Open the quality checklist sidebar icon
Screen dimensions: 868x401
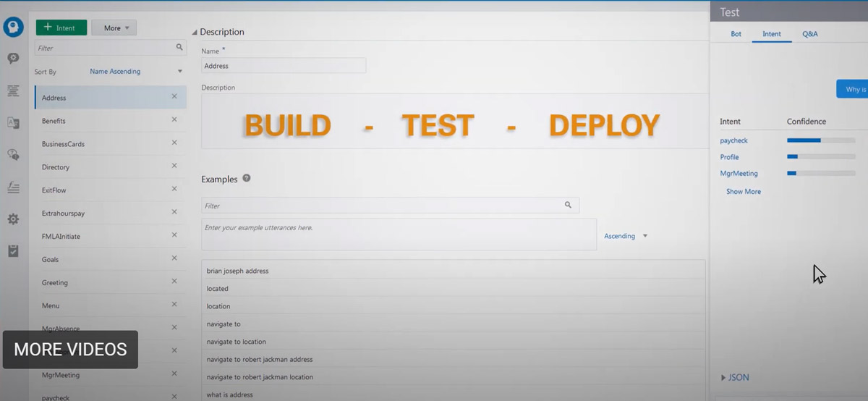tap(13, 251)
